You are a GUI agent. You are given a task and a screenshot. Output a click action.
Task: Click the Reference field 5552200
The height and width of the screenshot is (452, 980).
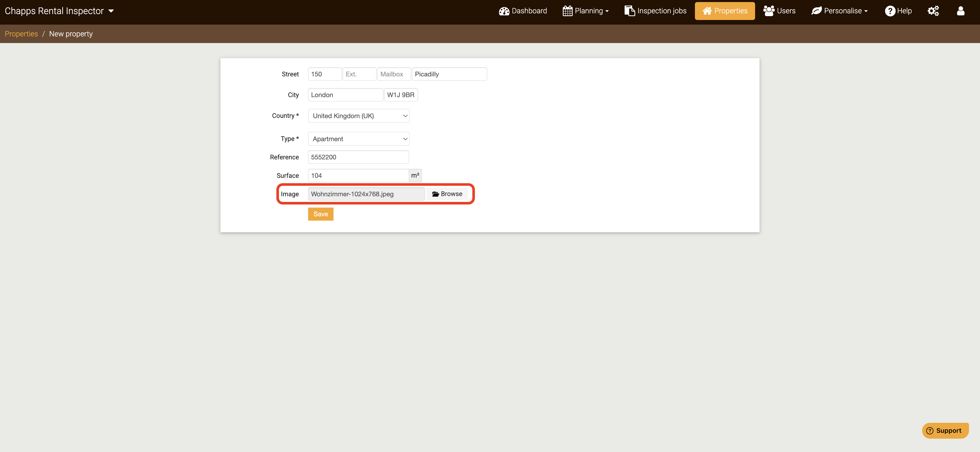(358, 157)
